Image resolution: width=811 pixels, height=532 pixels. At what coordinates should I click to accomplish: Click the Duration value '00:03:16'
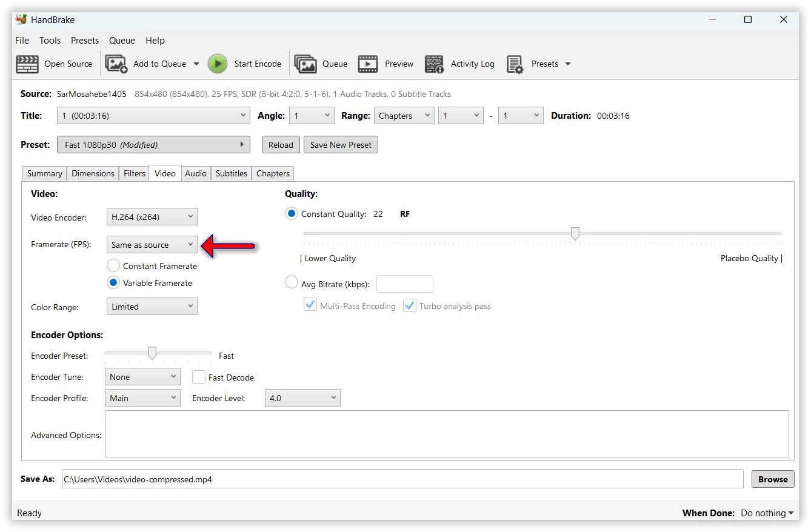pyautogui.click(x=613, y=116)
